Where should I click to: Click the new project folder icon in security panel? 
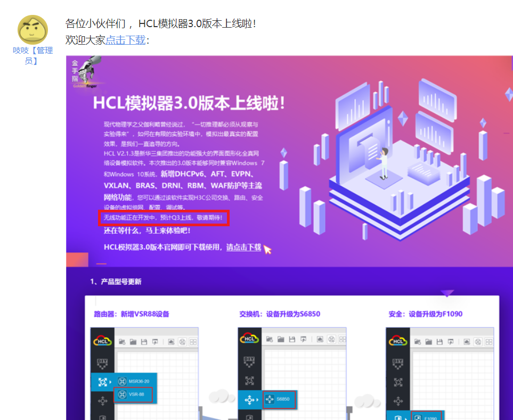click(x=418, y=342)
